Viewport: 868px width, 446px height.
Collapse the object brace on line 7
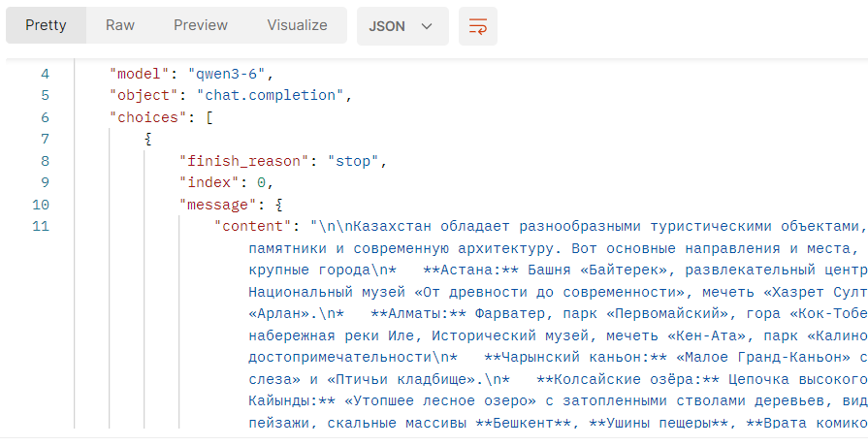[x=147, y=139]
